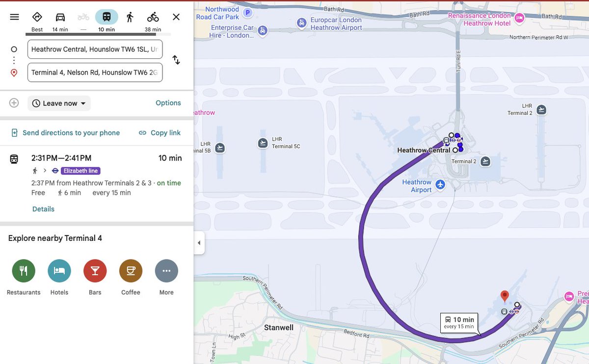Image resolution: width=589 pixels, height=364 pixels.
Task: Click LHR Terminal 5C icon
Action: 263,143
